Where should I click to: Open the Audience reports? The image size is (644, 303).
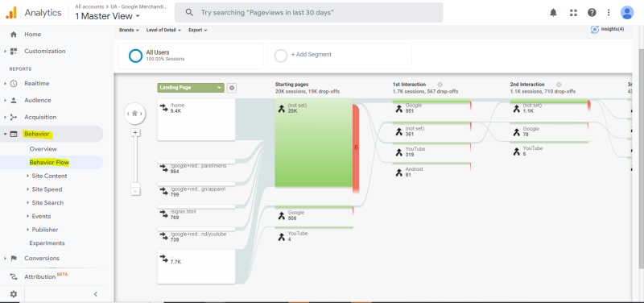[37, 100]
